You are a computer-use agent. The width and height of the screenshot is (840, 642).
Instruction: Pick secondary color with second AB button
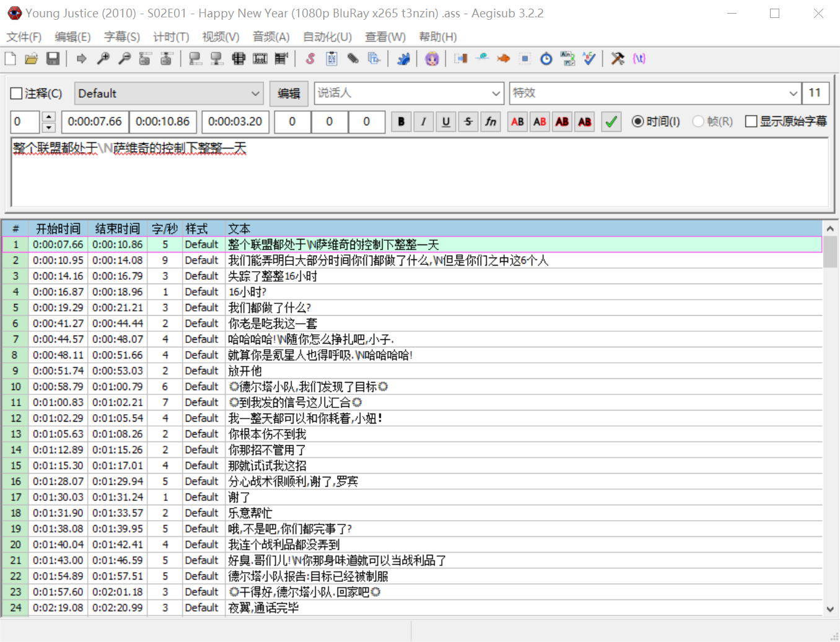pos(540,121)
